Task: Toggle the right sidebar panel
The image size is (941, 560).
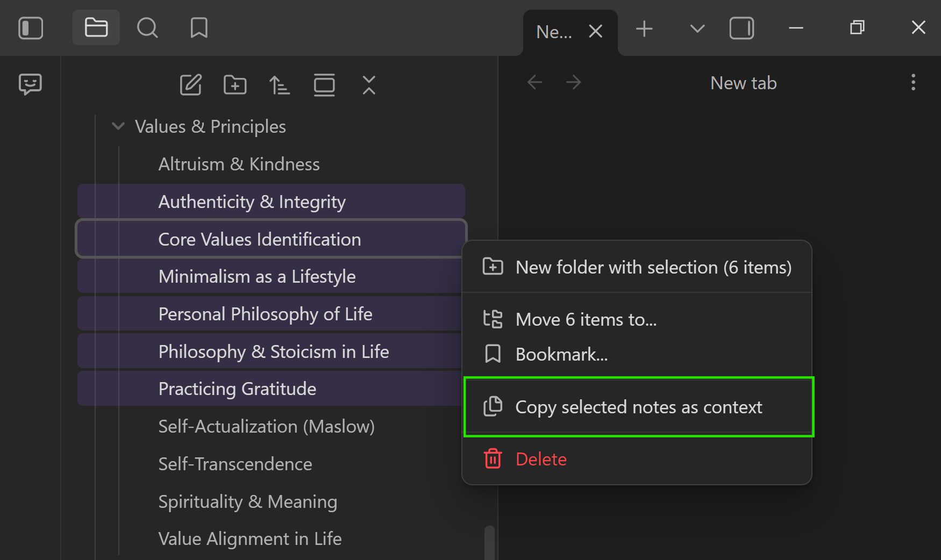Action: click(x=742, y=28)
